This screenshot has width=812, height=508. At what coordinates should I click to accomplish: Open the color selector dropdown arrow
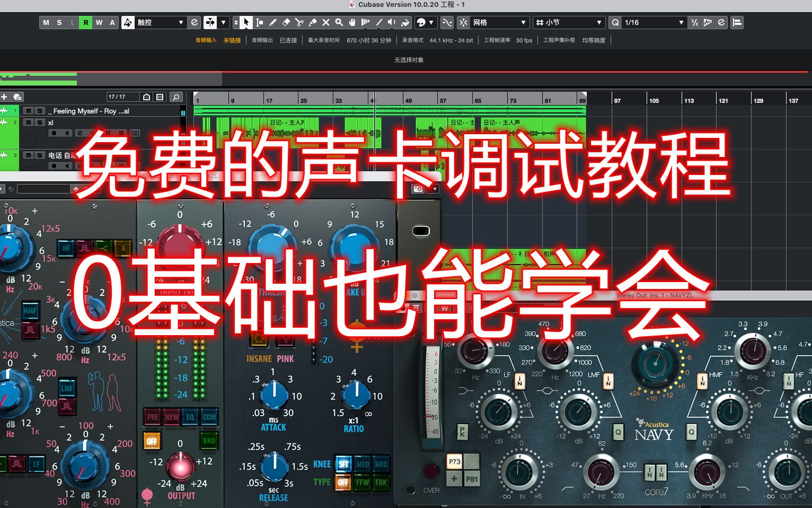click(431, 22)
